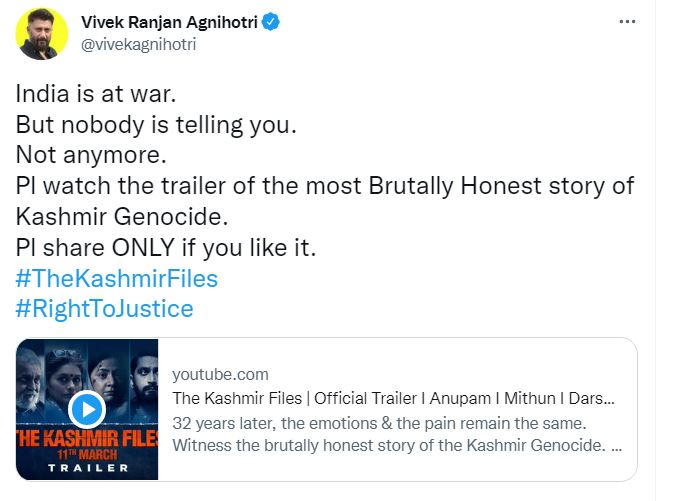Open the three-dot more options menu
Screen dimensions: 673x501
coord(627,21)
